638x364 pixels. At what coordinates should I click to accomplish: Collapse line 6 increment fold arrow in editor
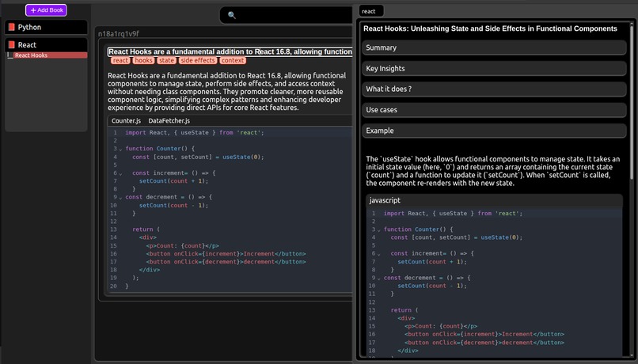click(120, 173)
